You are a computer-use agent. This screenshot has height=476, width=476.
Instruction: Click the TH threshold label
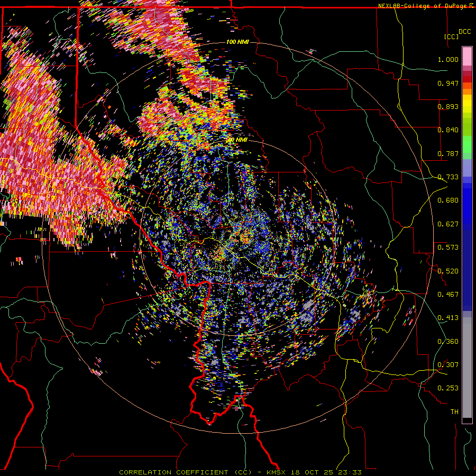click(x=454, y=412)
